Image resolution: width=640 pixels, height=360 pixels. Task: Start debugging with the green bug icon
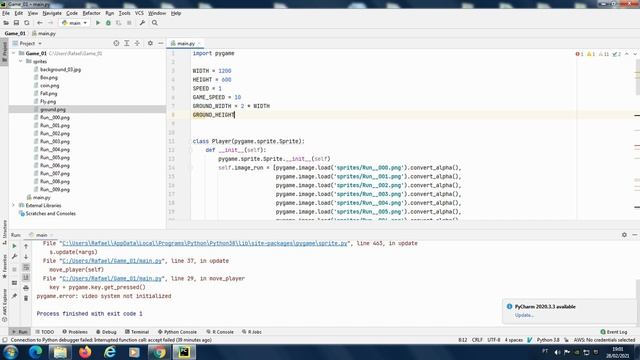108,23
